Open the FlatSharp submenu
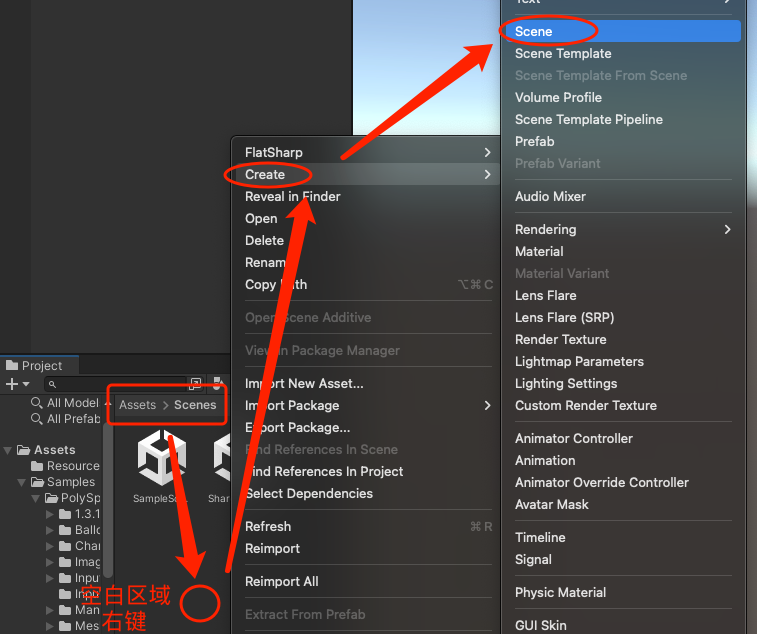The height and width of the screenshot is (634, 757). point(367,153)
